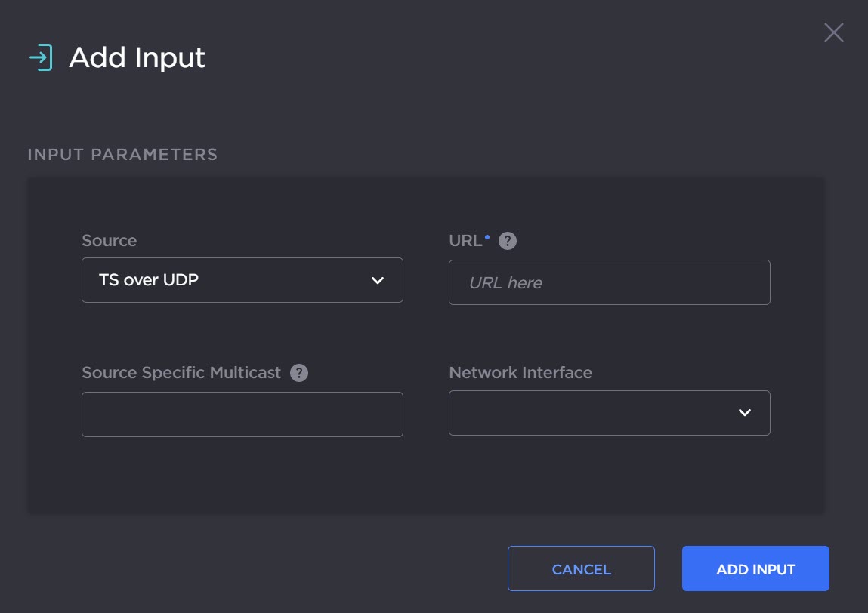Open the Source dropdown showing TS over UDP
The height and width of the screenshot is (613, 868).
click(242, 280)
